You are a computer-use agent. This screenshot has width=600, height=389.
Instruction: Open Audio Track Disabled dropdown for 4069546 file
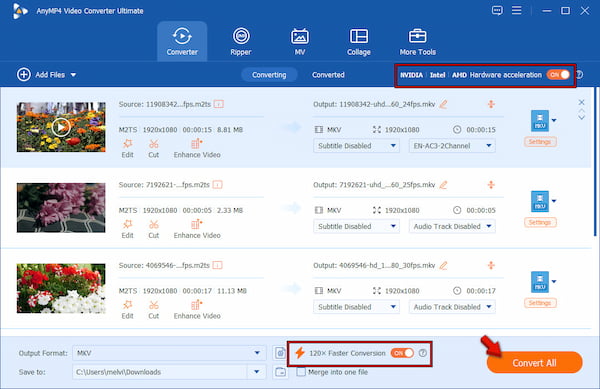[452, 307]
